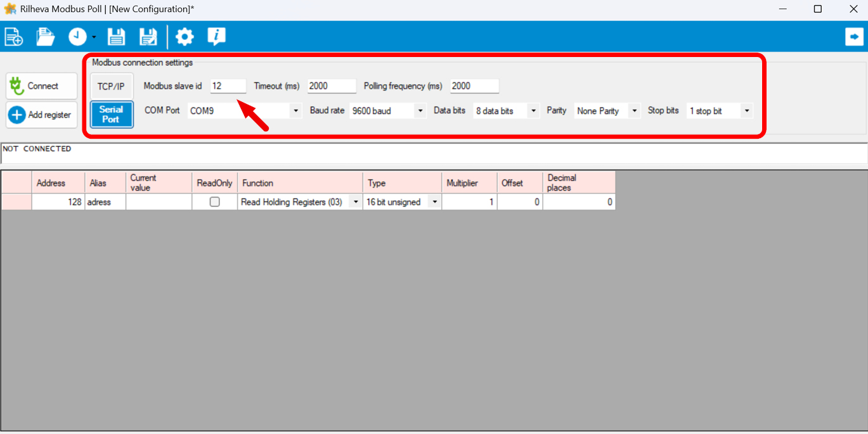The image size is (868, 434).
Task: Click the Offset cell for address 128
Action: coord(520,202)
